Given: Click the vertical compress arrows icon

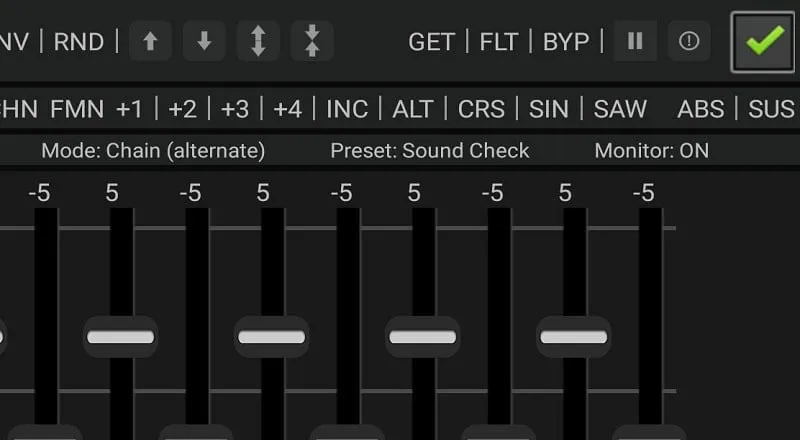Looking at the screenshot, I should [x=312, y=41].
